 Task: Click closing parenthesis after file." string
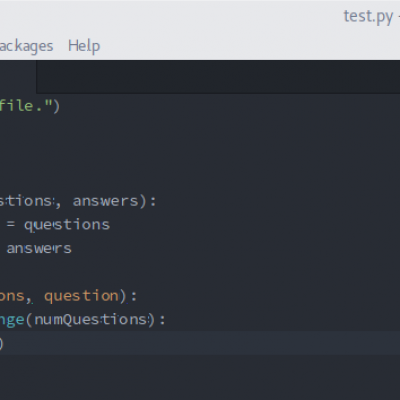(56, 106)
